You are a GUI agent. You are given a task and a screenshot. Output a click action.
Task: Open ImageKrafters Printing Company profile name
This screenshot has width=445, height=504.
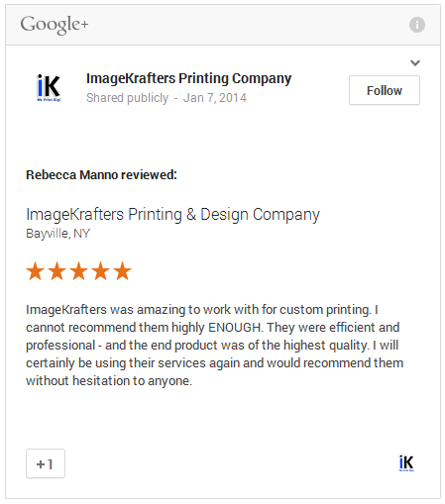pos(188,78)
